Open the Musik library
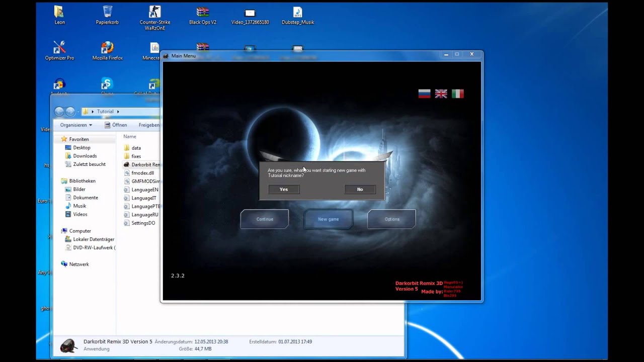 (x=76, y=206)
